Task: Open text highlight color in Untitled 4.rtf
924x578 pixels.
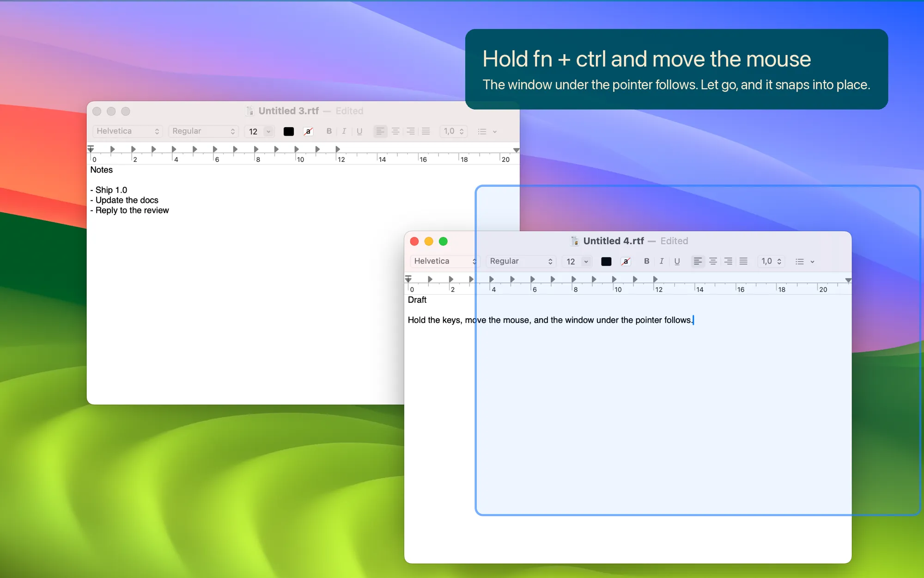Action: (x=626, y=261)
